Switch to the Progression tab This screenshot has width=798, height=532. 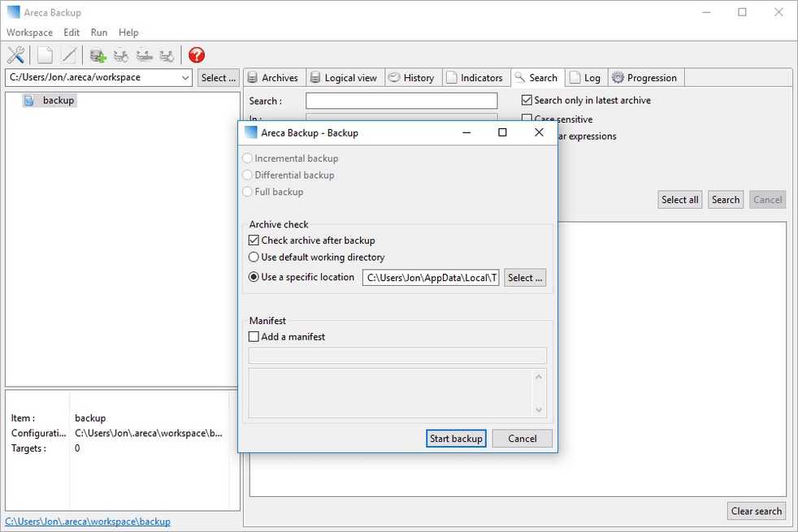[x=645, y=78]
